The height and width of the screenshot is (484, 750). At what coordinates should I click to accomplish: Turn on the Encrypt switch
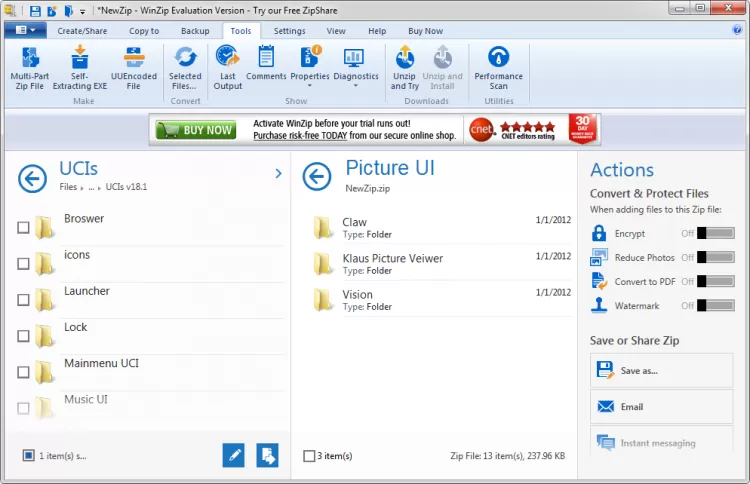click(716, 233)
